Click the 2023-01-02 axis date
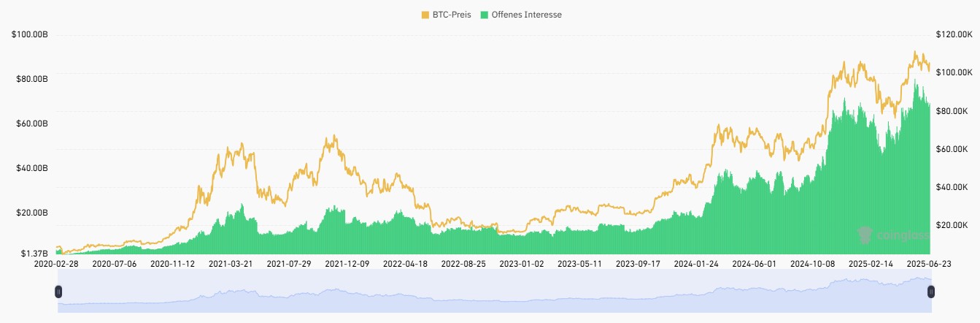Viewport: 980px width, 323px height. [x=521, y=263]
